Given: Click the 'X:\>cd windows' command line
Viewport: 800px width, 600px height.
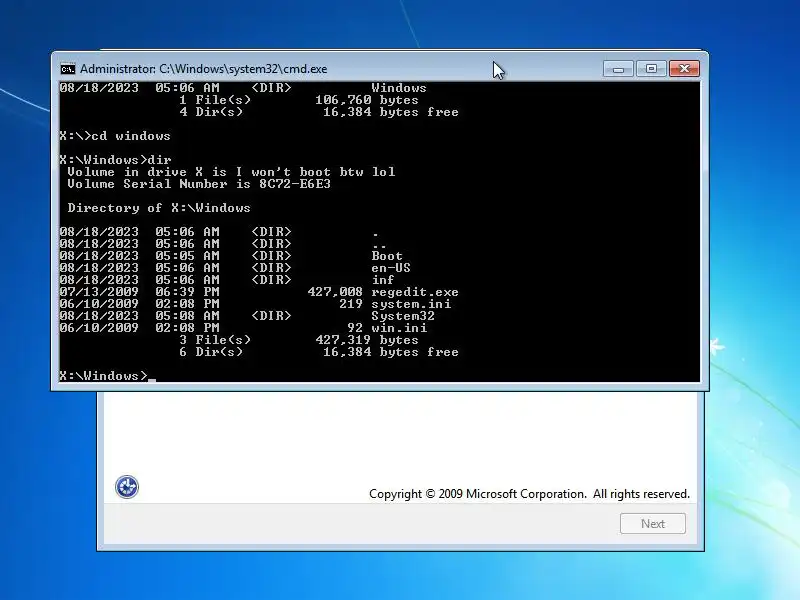Looking at the screenshot, I should point(115,136).
